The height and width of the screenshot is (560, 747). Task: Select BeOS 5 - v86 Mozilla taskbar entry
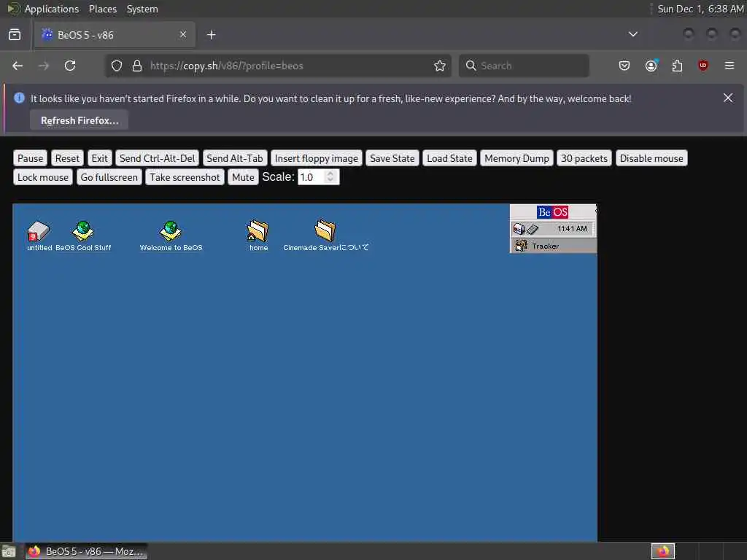point(87,551)
